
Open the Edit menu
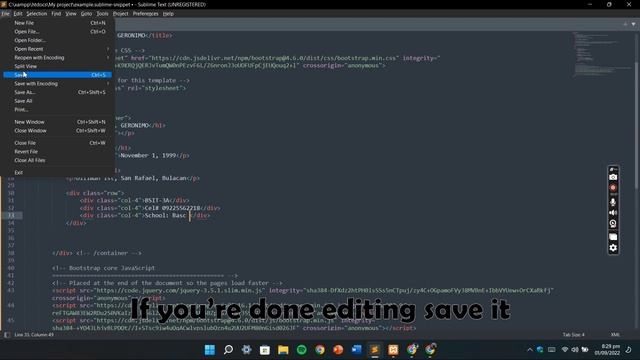[x=18, y=13]
